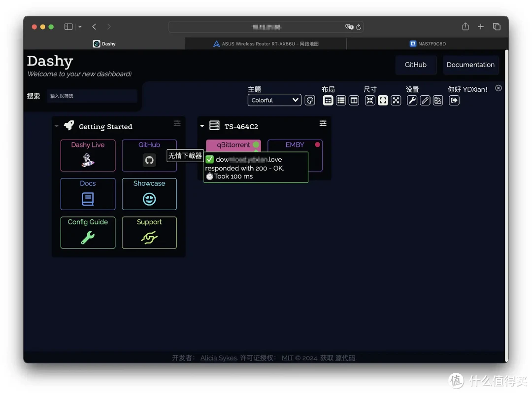
Task: Switch to vertical columns layout
Action: coord(354,100)
